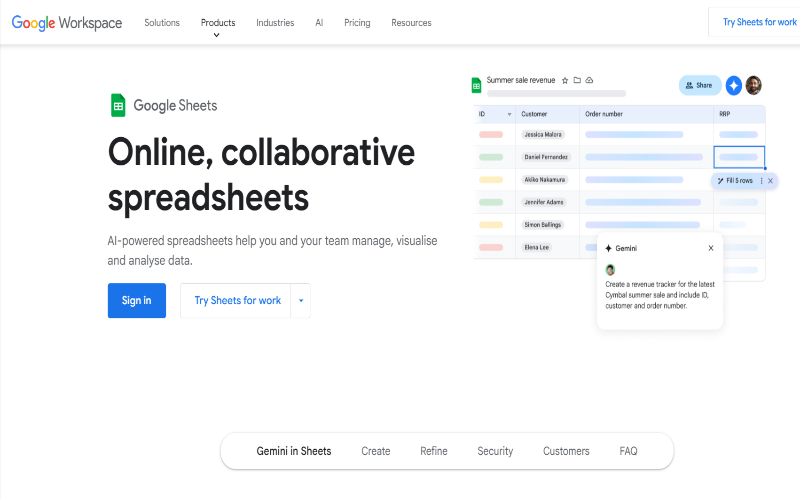Open more options on Fill 5 rows chip
Image resolution: width=800 pixels, height=500 pixels.
(x=761, y=181)
